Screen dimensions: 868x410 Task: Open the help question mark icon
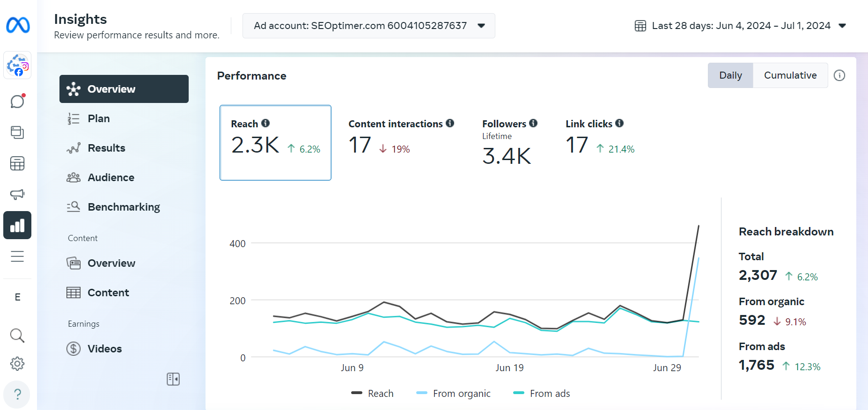tap(17, 394)
